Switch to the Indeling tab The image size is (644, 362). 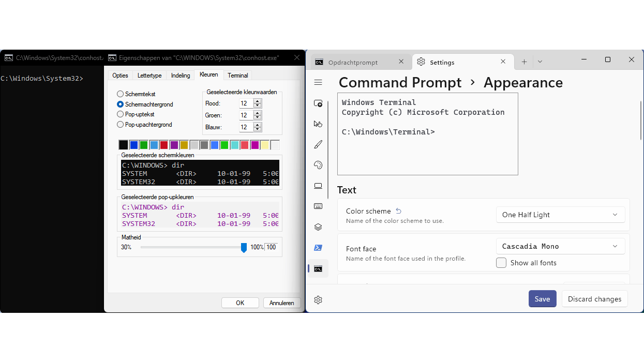[181, 76]
